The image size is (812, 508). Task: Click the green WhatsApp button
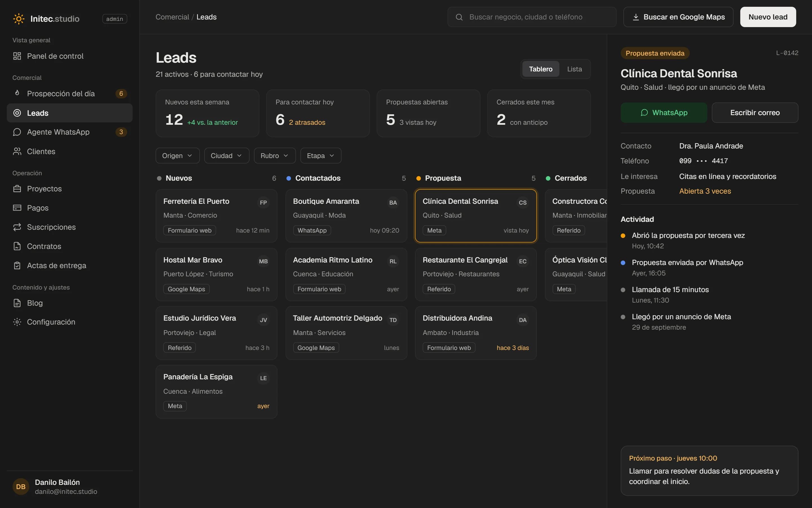pyautogui.click(x=664, y=113)
